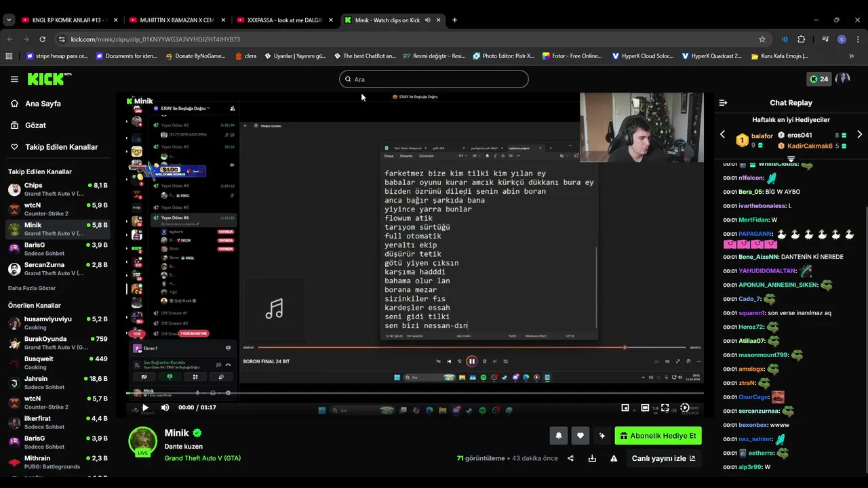Open the browser extensions menu
This screenshot has width=868, height=488.
[x=802, y=39]
